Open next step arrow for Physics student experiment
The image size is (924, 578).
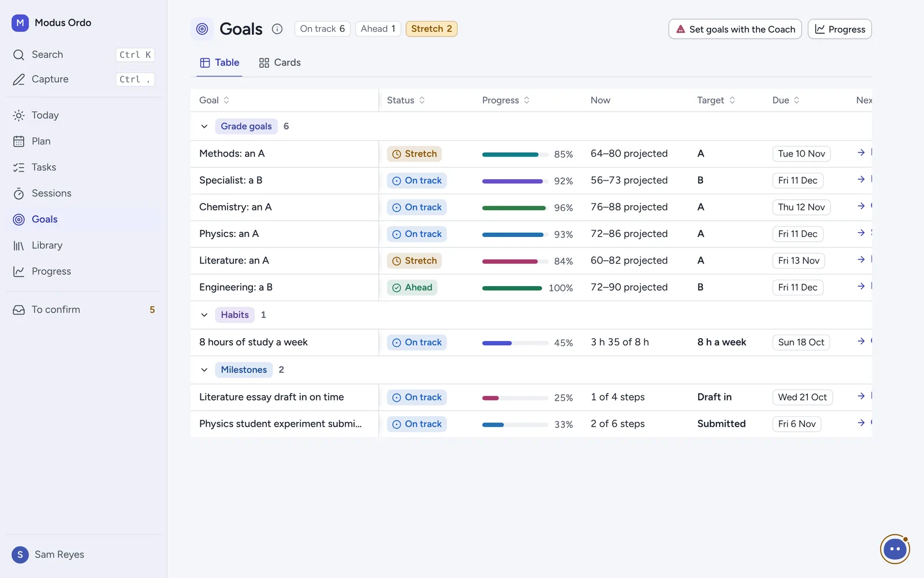(861, 423)
